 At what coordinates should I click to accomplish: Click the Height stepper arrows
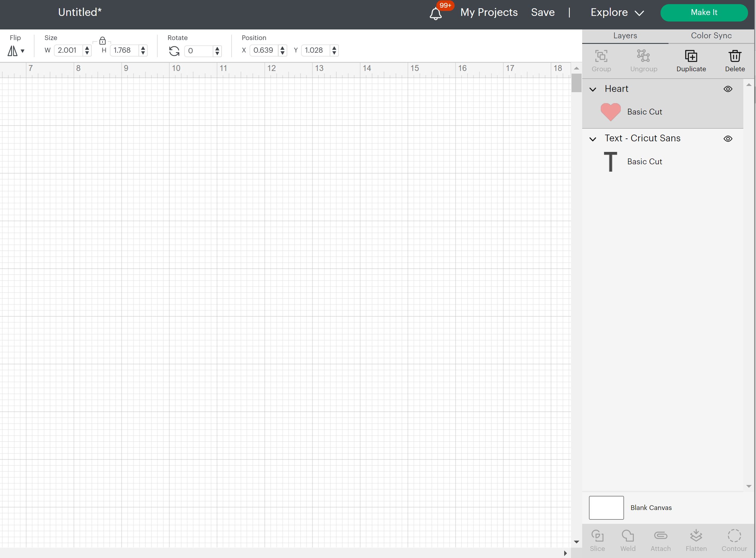point(143,50)
